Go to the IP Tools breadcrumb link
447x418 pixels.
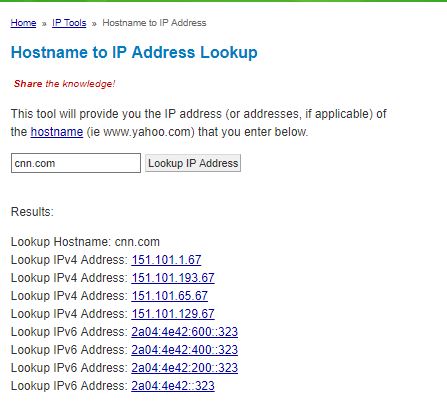(69, 23)
